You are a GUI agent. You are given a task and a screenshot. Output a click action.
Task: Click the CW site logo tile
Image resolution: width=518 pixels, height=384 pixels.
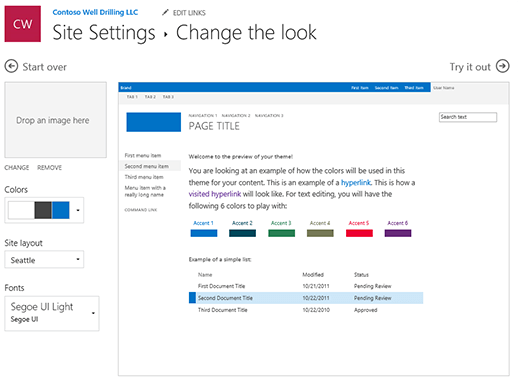(x=23, y=24)
